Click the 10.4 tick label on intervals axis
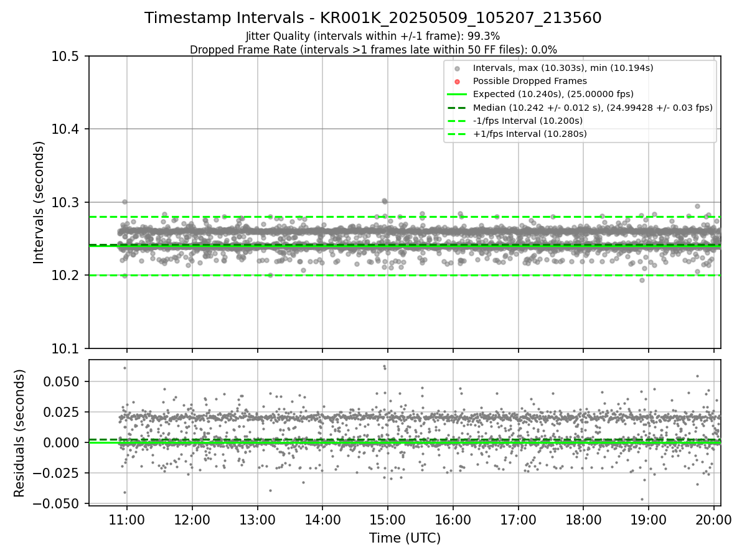Image resolution: width=747 pixels, height=560 pixels. click(x=65, y=129)
